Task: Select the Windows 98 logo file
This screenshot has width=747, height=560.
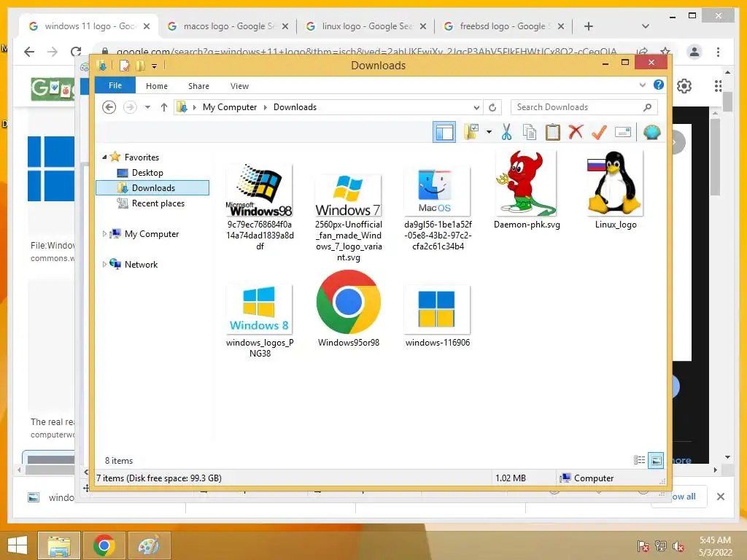Action: (260, 206)
